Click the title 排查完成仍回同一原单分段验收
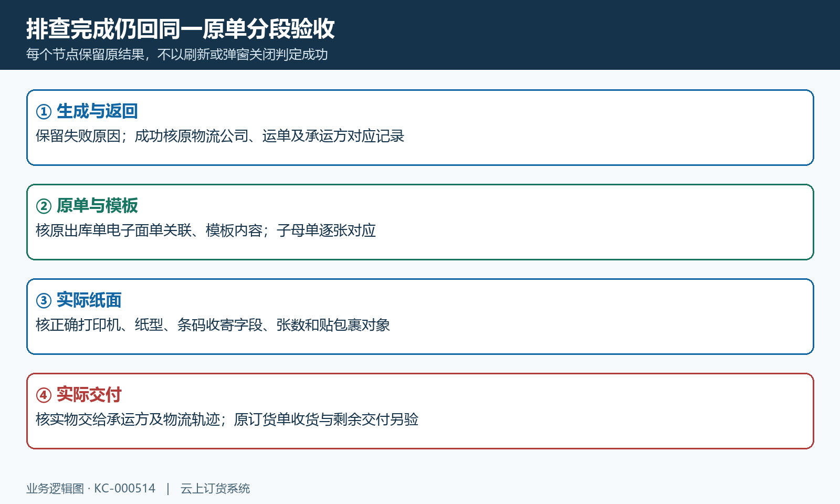Viewport: 840px width, 504px height. pos(181,29)
